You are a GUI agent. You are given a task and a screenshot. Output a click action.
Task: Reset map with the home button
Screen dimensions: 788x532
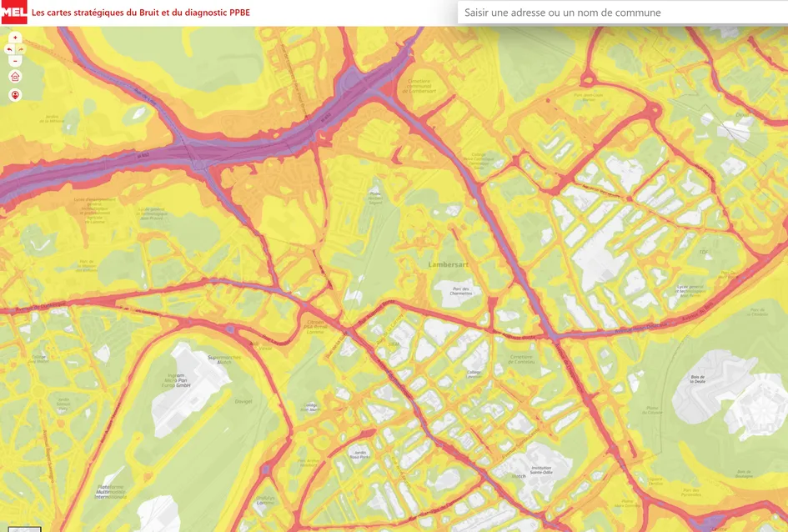coord(15,77)
